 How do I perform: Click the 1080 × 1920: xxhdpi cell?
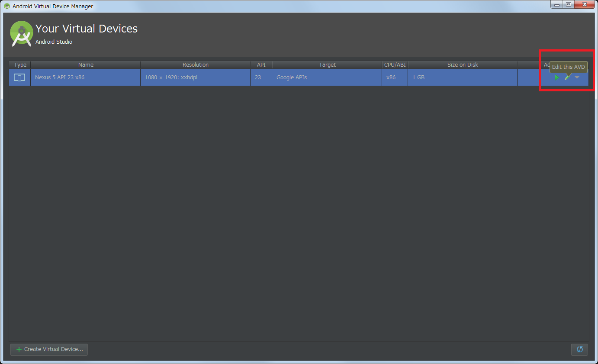pos(196,77)
